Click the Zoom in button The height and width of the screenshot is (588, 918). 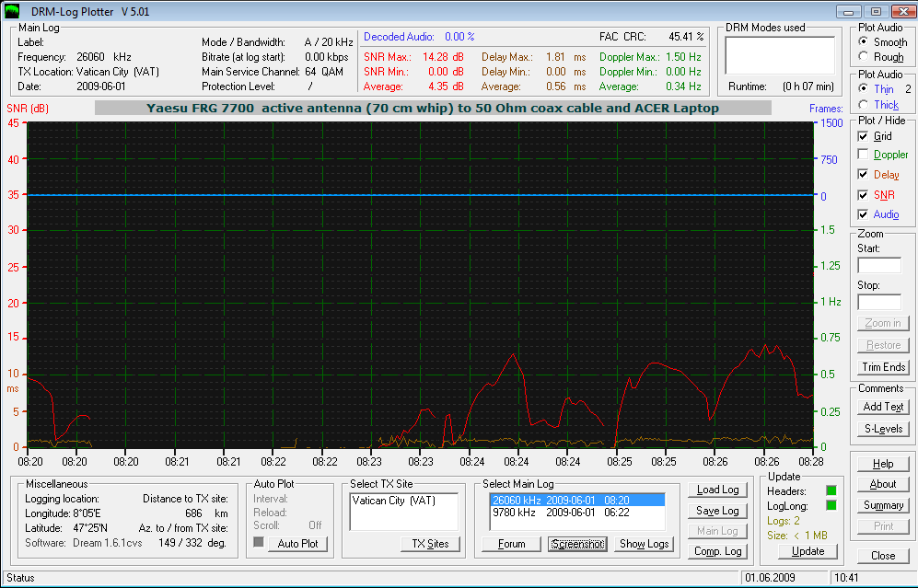pyautogui.click(x=883, y=323)
